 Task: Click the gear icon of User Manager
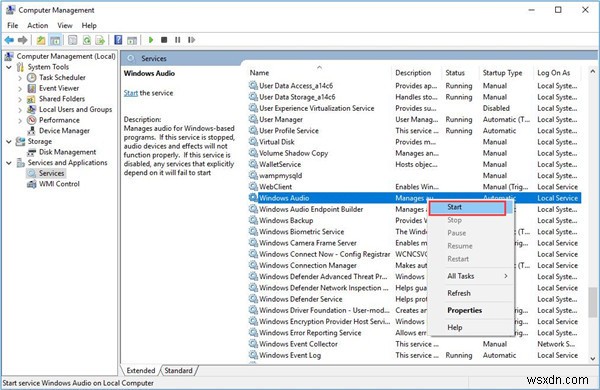pos(253,119)
